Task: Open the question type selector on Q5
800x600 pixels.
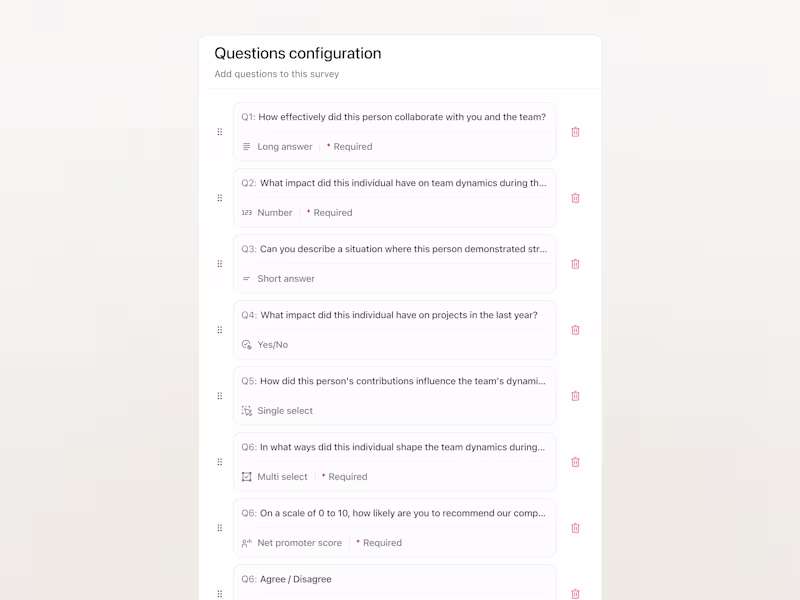Action: point(281,410)
